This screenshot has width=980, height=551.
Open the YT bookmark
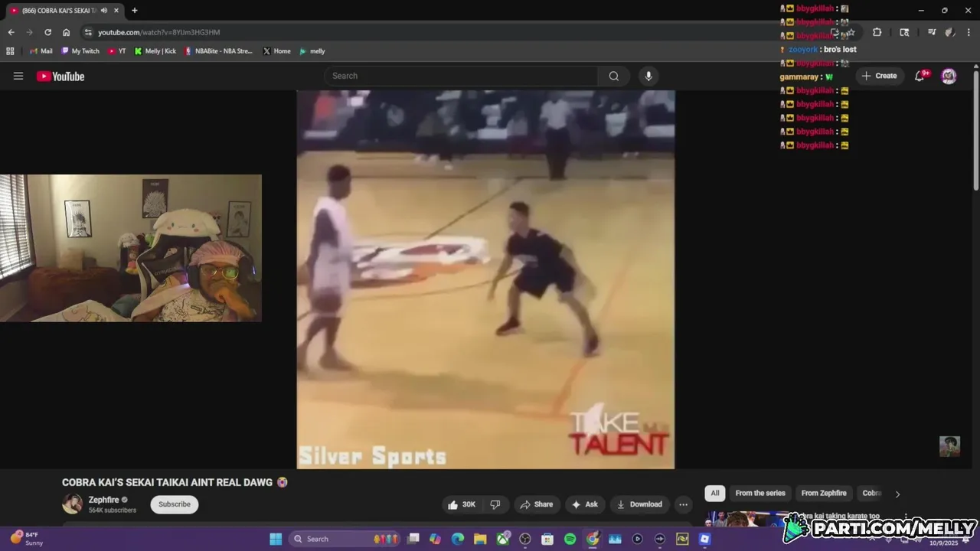point(117,51)
